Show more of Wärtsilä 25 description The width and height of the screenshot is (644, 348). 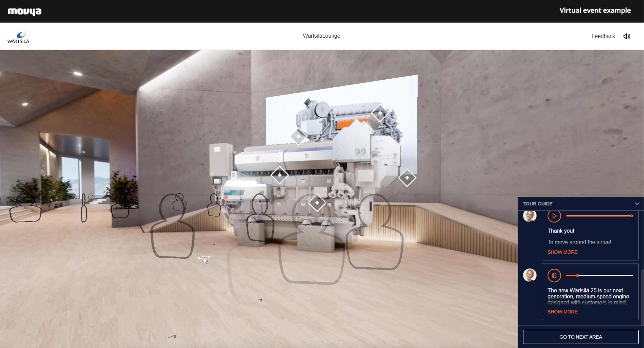tap(562, 312)
